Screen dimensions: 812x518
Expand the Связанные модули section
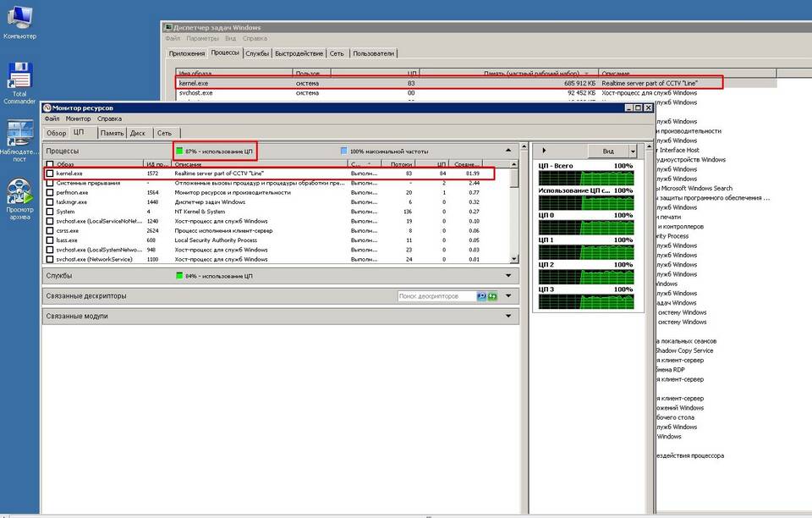click(508, 316)
